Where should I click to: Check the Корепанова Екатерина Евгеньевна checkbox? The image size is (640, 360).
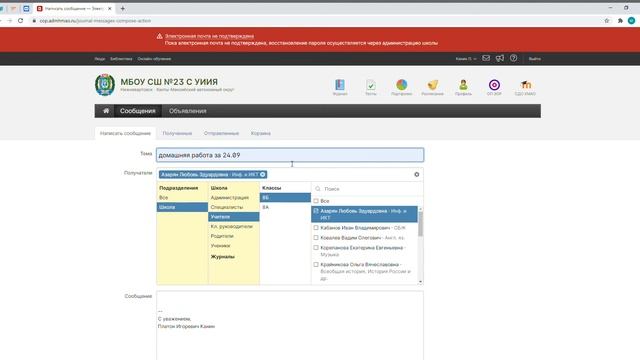(316, 248)
